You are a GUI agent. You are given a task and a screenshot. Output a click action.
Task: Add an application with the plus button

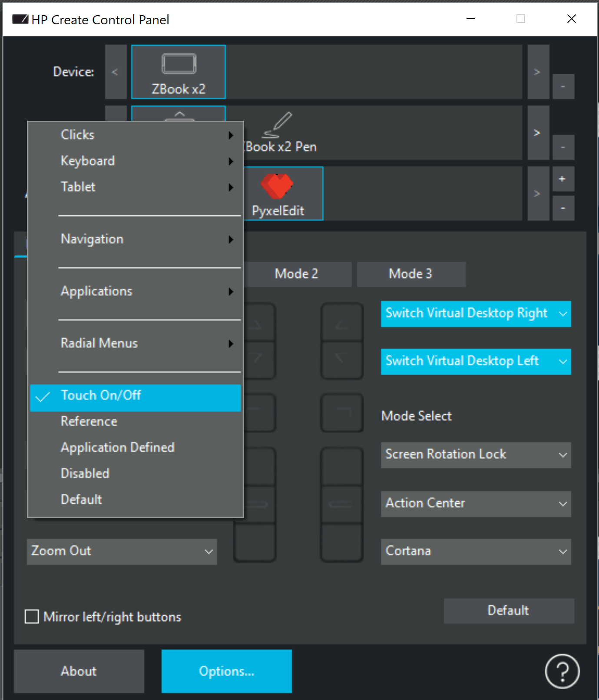pyautogui.click(x=563, y=179)
